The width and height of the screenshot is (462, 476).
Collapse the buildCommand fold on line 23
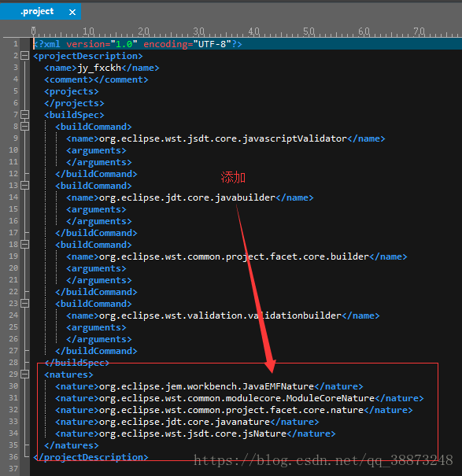click(x=24, y=304)
